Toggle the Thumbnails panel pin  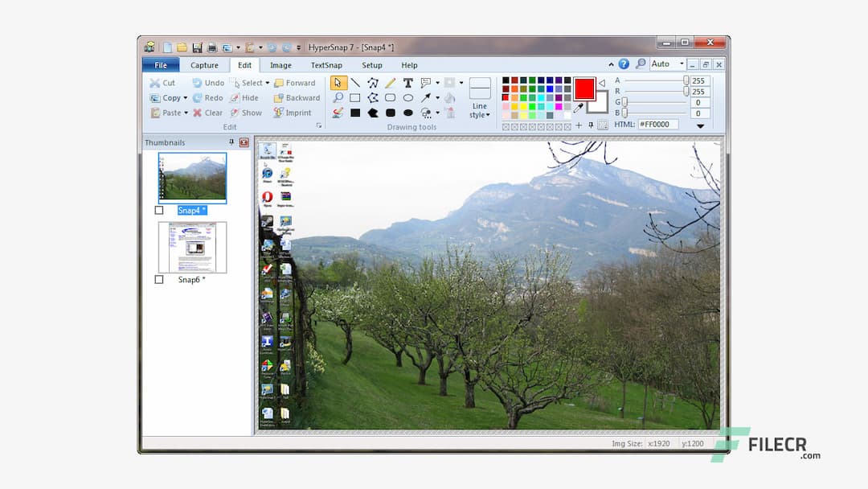point(231,142)
